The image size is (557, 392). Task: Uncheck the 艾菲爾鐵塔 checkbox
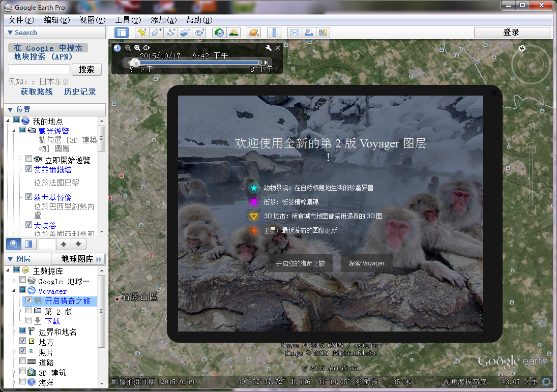(x=29, y=169)
